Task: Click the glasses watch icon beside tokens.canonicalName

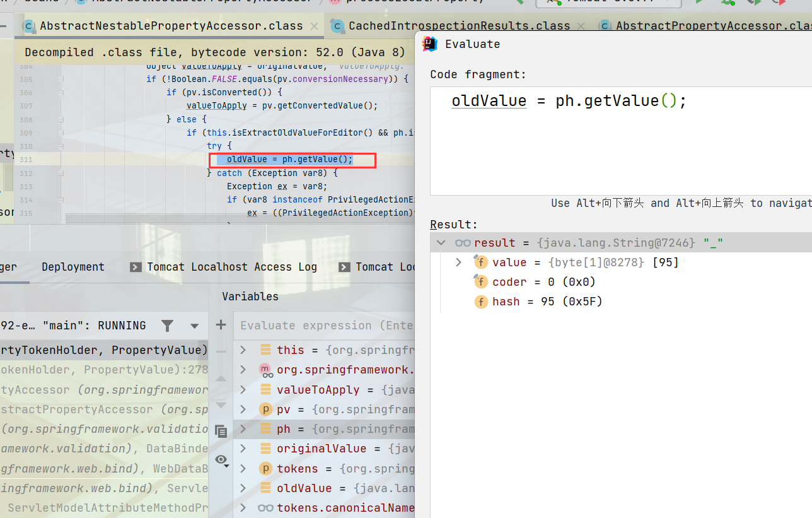Action: 265,508
